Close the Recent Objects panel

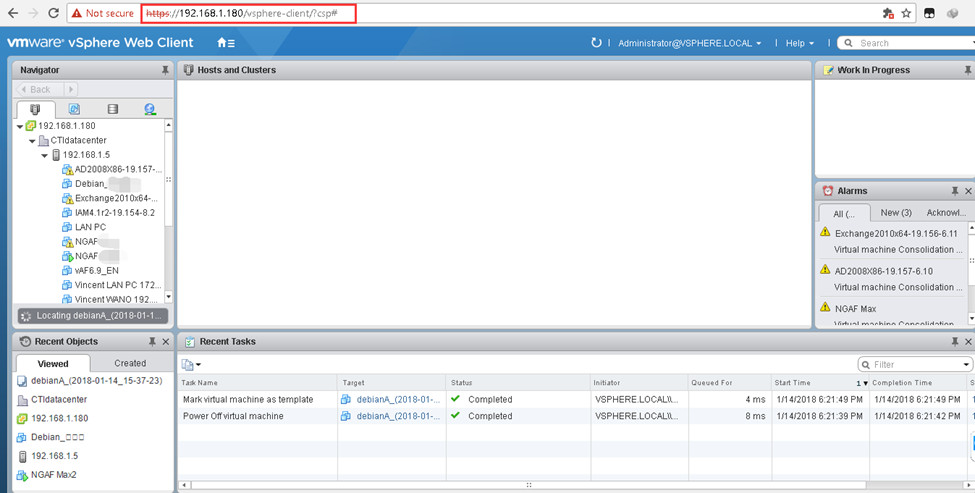165,341
